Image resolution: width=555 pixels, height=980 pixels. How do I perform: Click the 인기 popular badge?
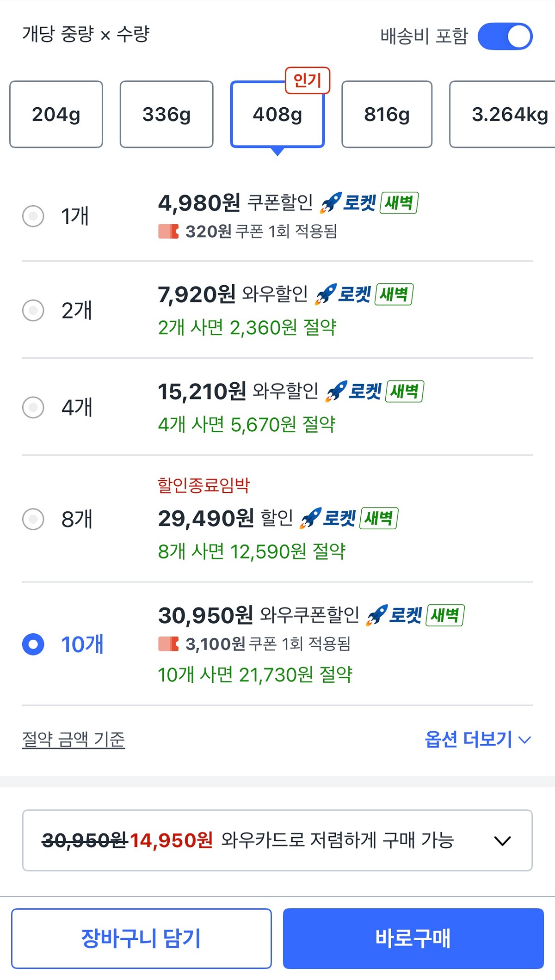(x=307, y=80)
